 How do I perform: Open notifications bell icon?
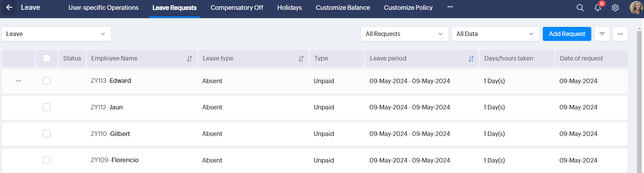pos(598,8)
